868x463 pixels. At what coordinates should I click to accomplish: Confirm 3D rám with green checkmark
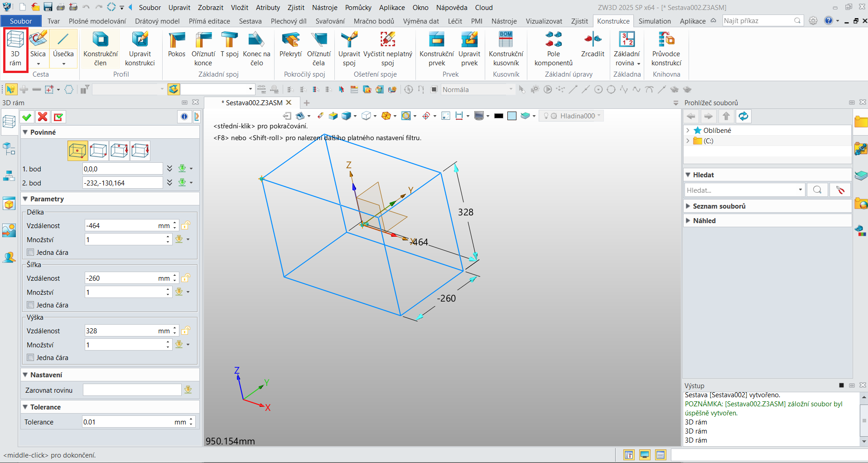[27, 117]
